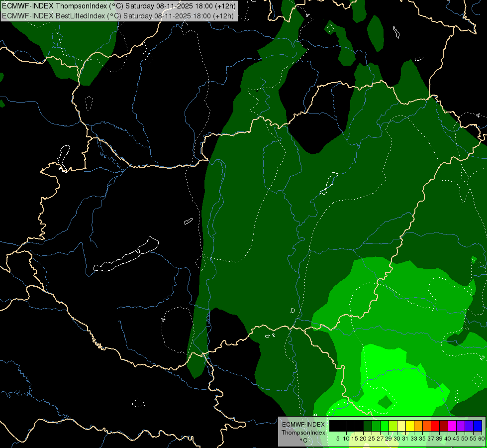Click the legend tick value 10
The image size is (487, 448).
pos(346,439)
